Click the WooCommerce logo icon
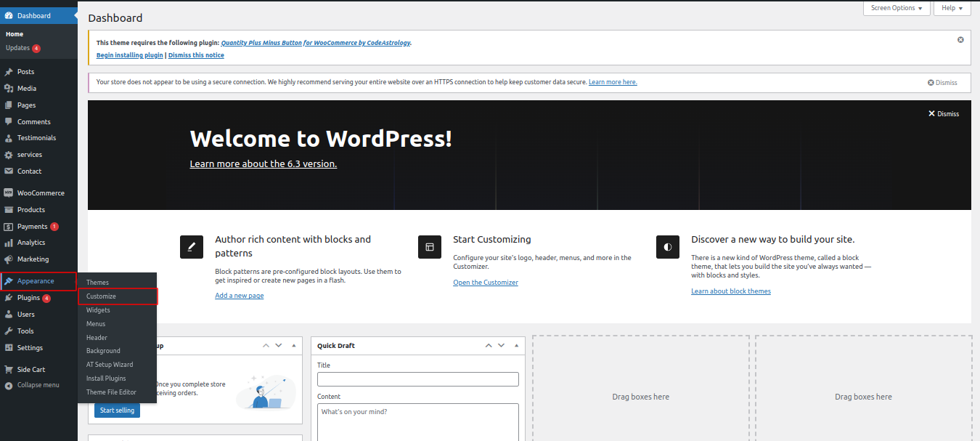980x441 pixels. [x=9, y=193]
